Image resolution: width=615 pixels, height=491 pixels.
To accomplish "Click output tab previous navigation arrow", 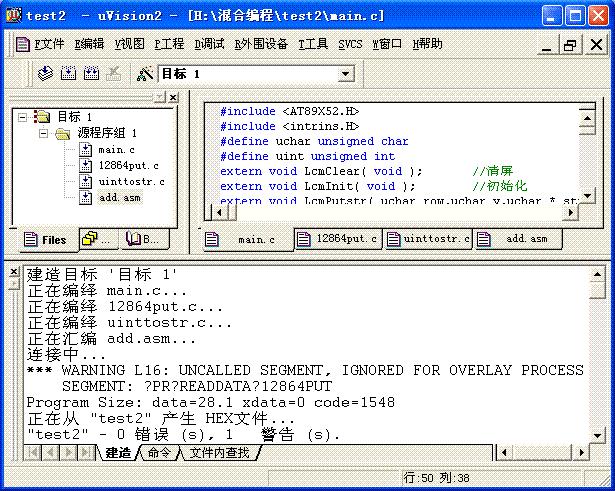I will pyautogui.click(x=50, y=453).
